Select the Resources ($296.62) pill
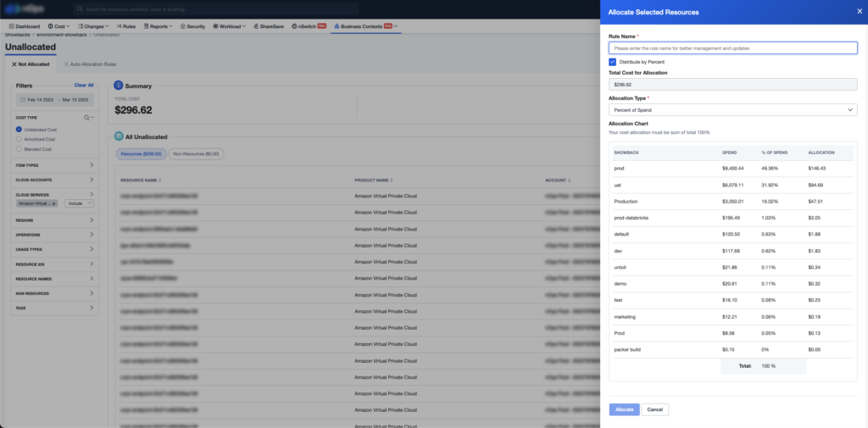This screenshot has width=868, height=428. (x=141, y=153)
